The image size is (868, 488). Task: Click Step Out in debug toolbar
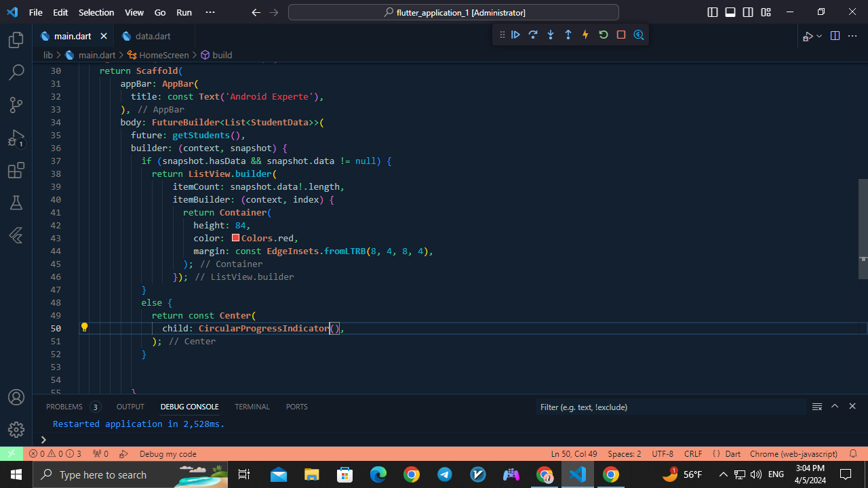pyautogui.click(x=568, y=35)
